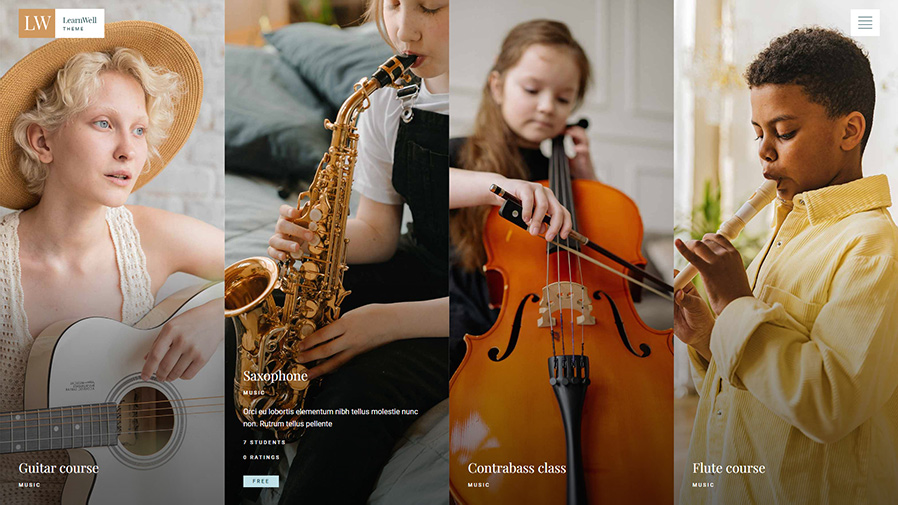898x505 pixels.
Task: Select MUSIC category under Flute course
Action: click(703, 485)
